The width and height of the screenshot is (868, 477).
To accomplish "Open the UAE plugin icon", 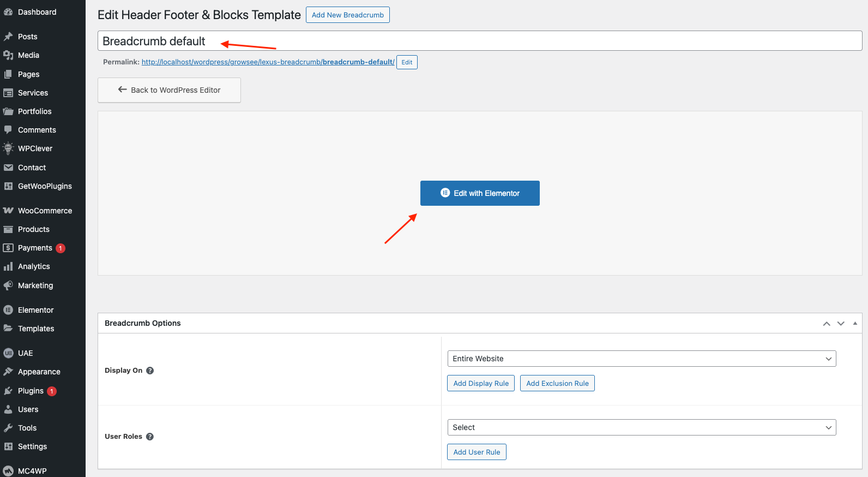I will pyautogui.click(x=8, y=353).
